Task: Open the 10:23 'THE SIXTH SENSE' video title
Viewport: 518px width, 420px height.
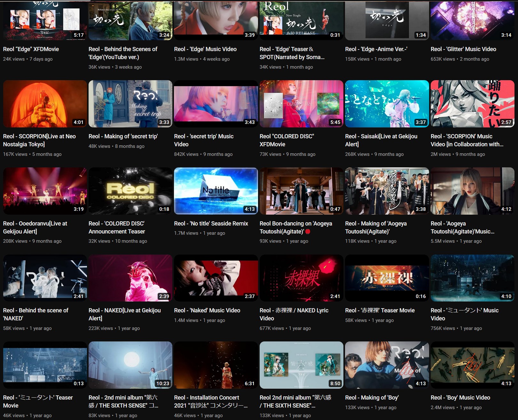Action: 123,401
